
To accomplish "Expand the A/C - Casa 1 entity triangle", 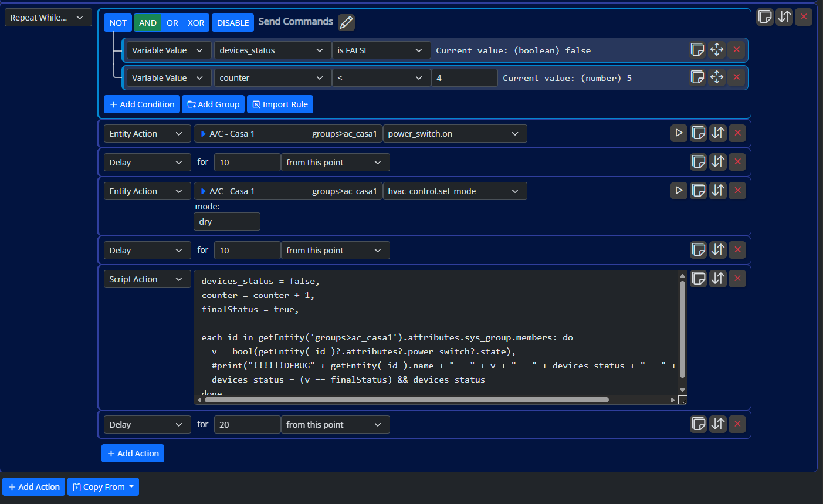I will click(203, 134).
